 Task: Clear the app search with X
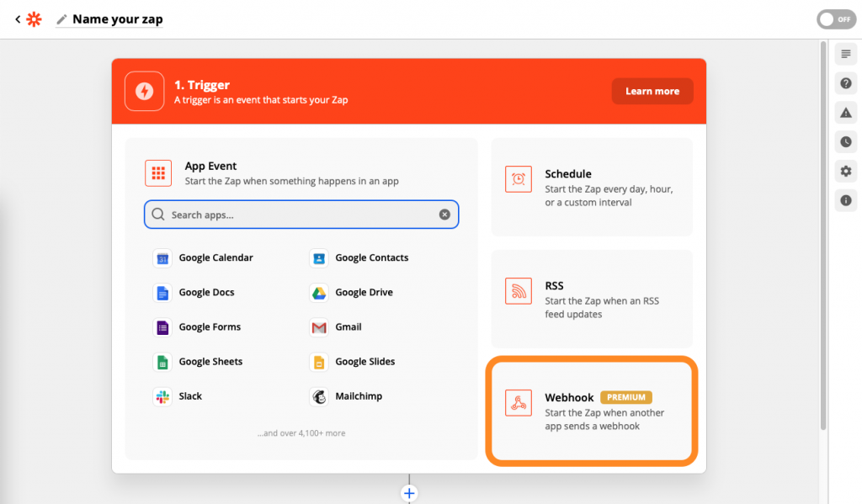point(444,215)
